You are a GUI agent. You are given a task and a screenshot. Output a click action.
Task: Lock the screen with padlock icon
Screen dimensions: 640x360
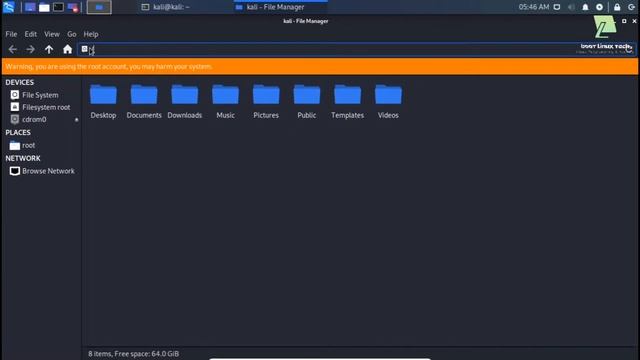point(617,7)
